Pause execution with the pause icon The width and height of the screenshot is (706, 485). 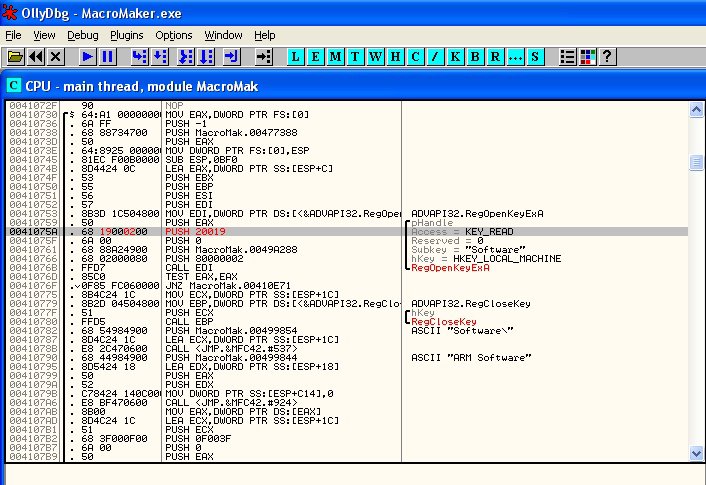tap(107, 57)
